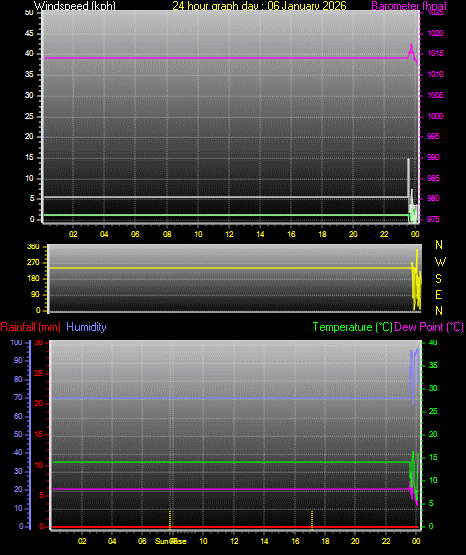Image resolution: width=466 pixels, height=555 pixels.
Task: Click the 'Dew Point (°C)' label
Action: pyautogui.click(x=429, y=327)
